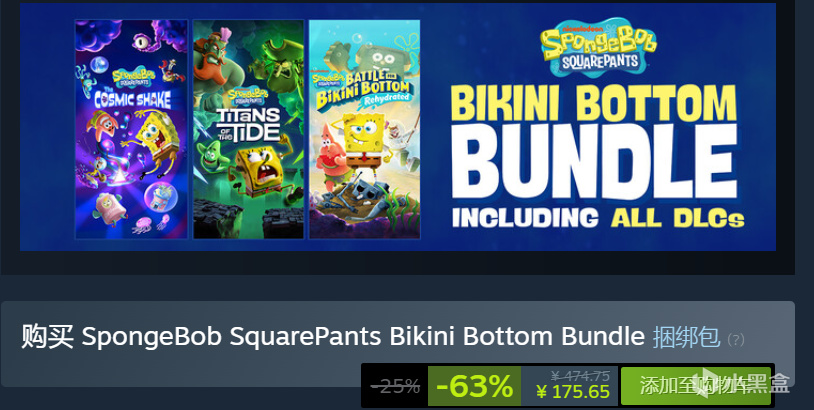Image resolution: width=814 pixels, height=410 pixels.
Task: Click the Nickelodeon SpongeBob SquarePants logo
Action: tap(599, 46)
